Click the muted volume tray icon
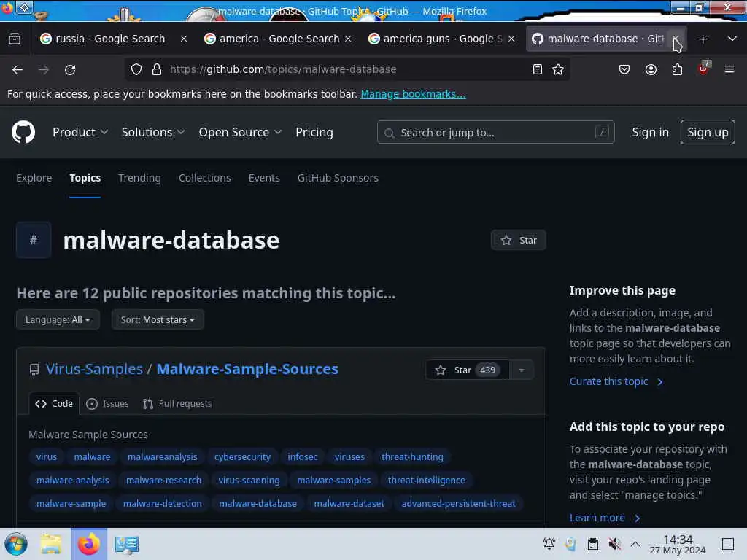Viewport: 747px width, 560px height. (614, 544)
